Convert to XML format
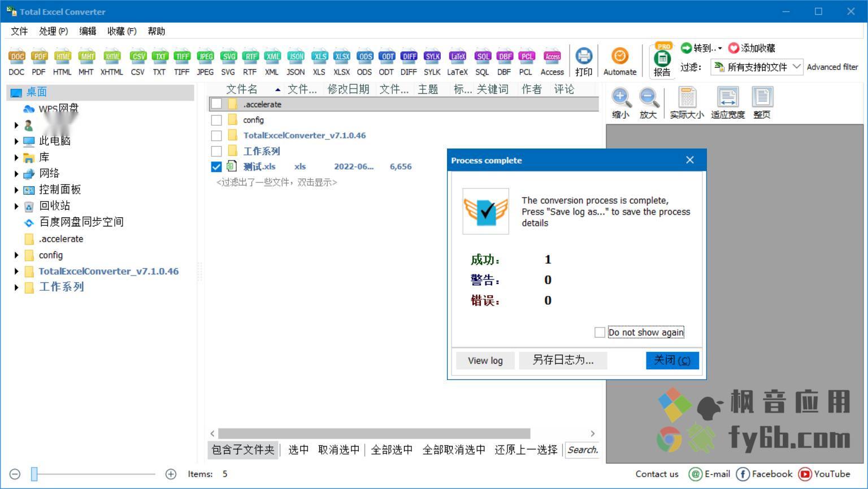Image resolution: width=868 pixels, height=489 pixels. [272, 62]
